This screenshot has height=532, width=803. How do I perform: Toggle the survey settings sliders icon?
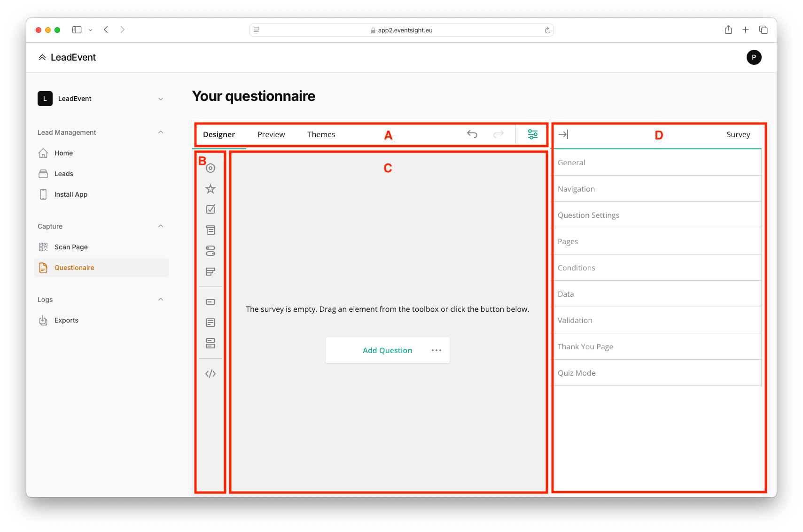[532, 134]
